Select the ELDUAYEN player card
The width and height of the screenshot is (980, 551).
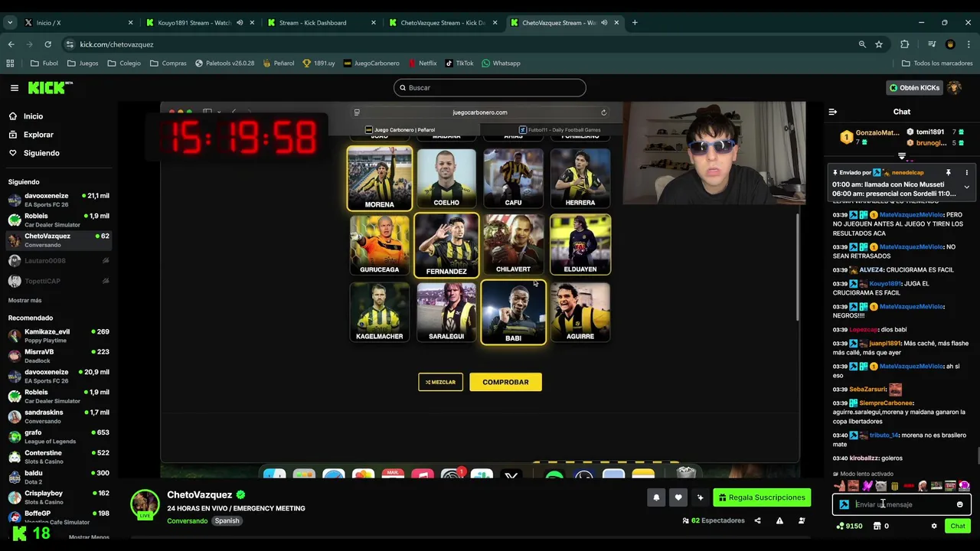click(x=580, y=245)
